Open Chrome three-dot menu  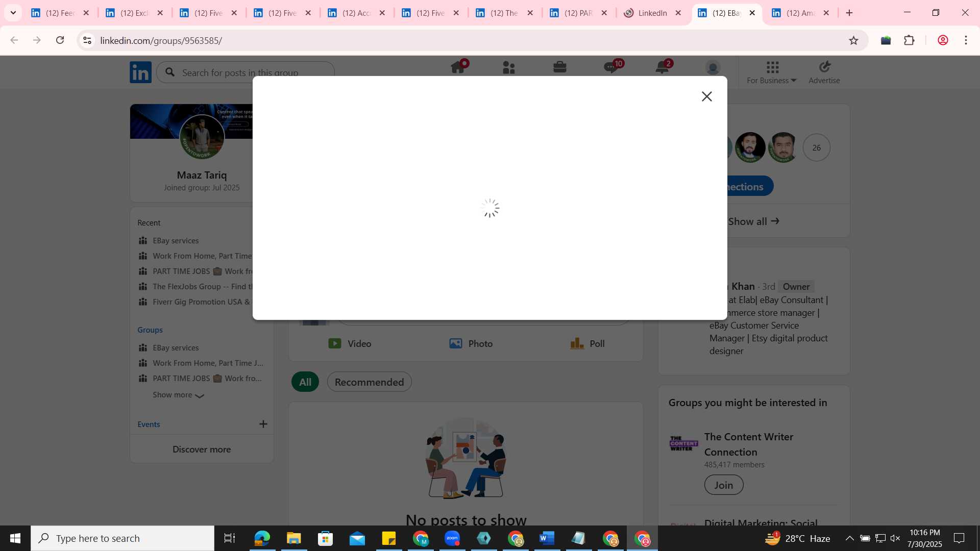tap(966, 40)
